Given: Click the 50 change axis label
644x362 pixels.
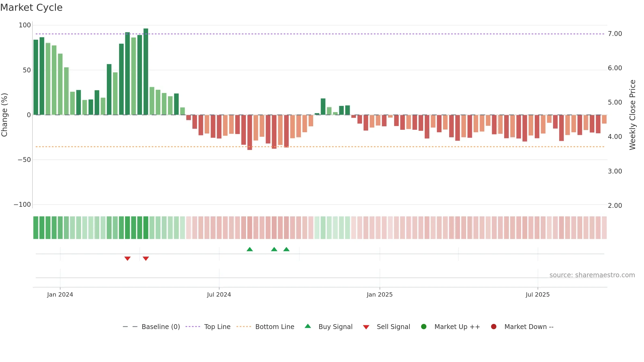Looking at the screenshot, I should 27,70.
